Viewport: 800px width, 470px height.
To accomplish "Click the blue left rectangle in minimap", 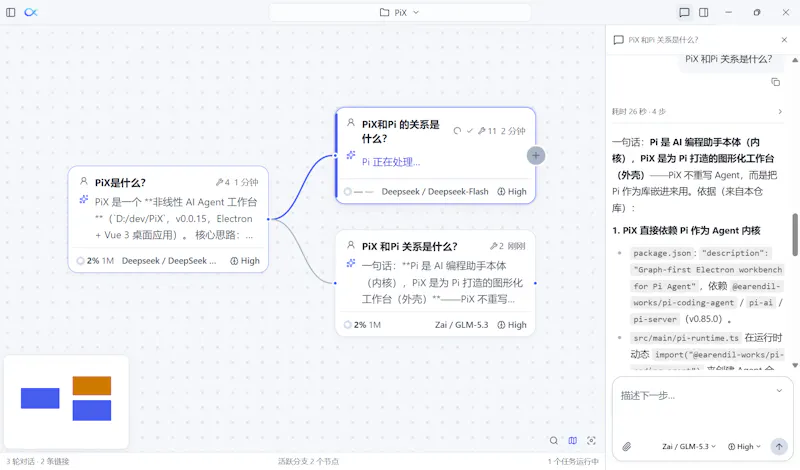I will (x=40, y=398).
